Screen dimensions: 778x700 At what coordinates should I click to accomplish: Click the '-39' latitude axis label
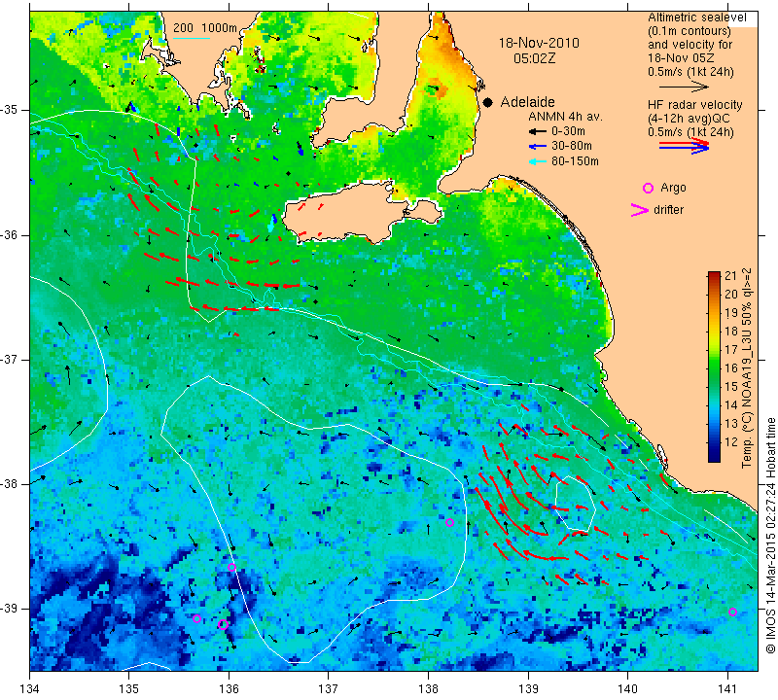pyautogui.click(x=11, y=609)
